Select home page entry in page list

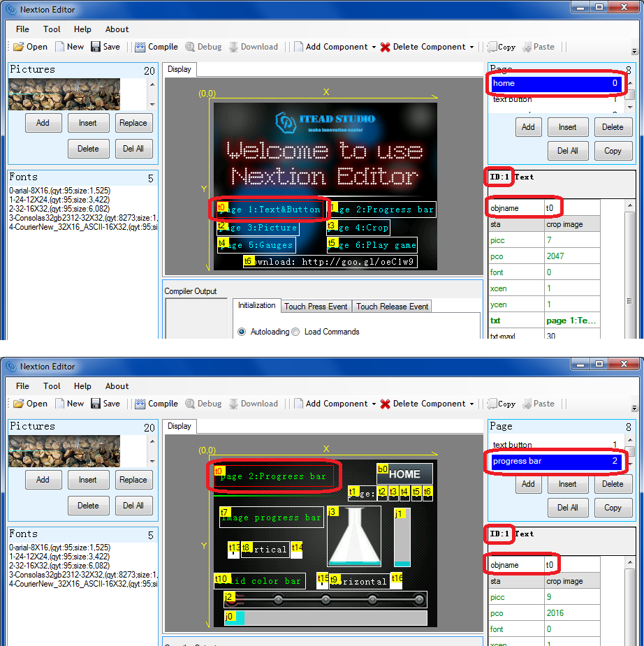click(556, 83)
